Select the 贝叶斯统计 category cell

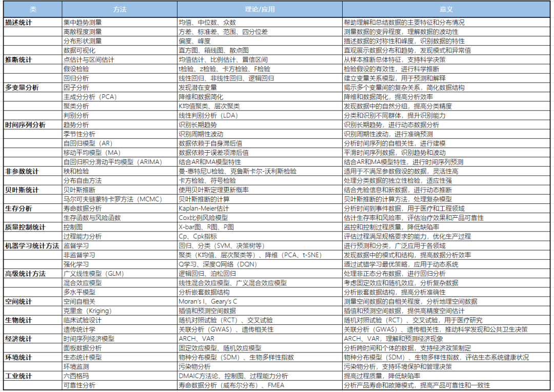click(32, 190)
